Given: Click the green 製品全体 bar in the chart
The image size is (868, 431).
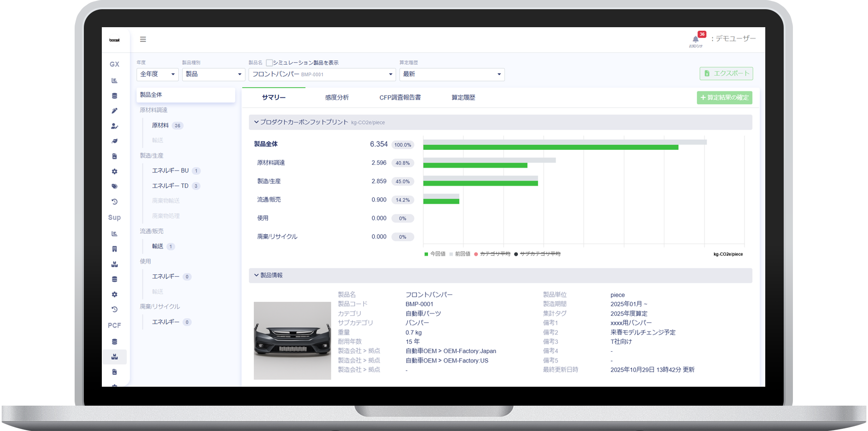Looking at the screenshot, I should tap(551, 148).
